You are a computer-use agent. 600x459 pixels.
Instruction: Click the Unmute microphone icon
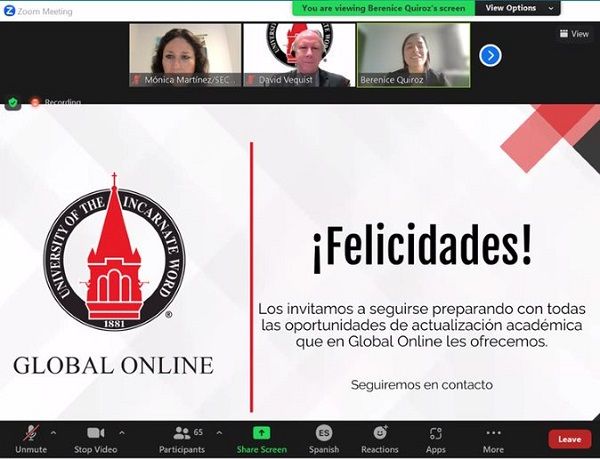point(31,433)
